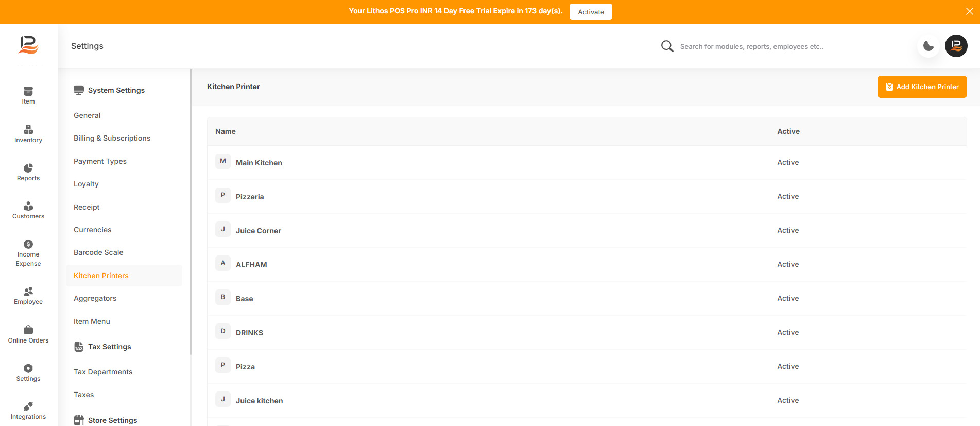Open Aggregators settings

(x=95, y=298)
